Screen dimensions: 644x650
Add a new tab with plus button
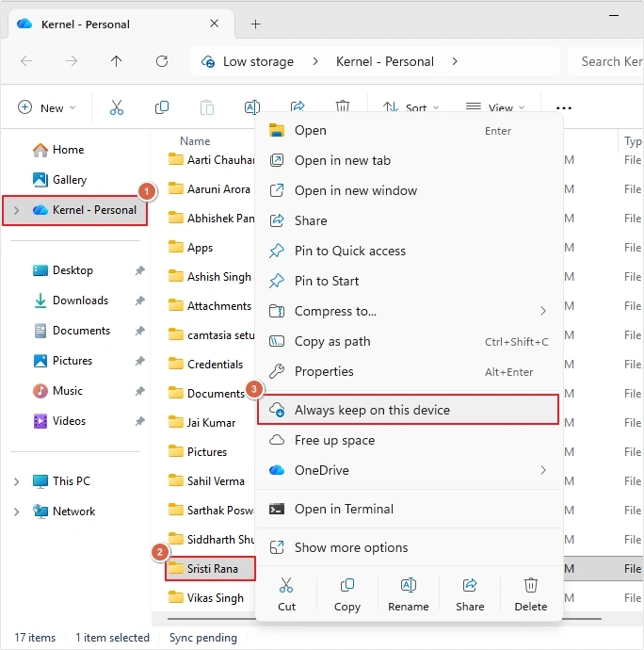[x=256, y=24]
